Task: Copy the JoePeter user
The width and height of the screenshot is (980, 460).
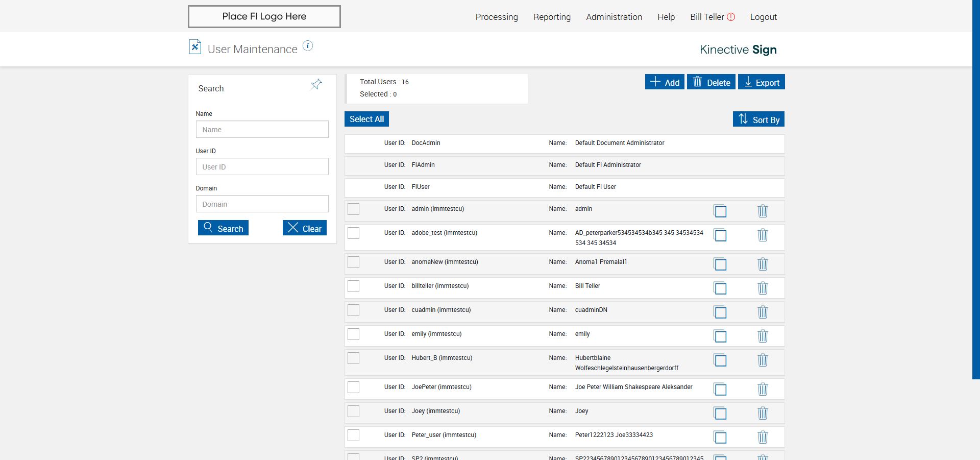Action: [x=720, y=389]
